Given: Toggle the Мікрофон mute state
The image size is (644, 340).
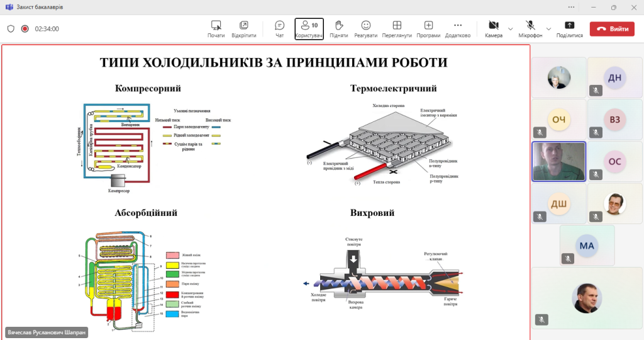Looking at the screenshot, I should pos(530,28).
